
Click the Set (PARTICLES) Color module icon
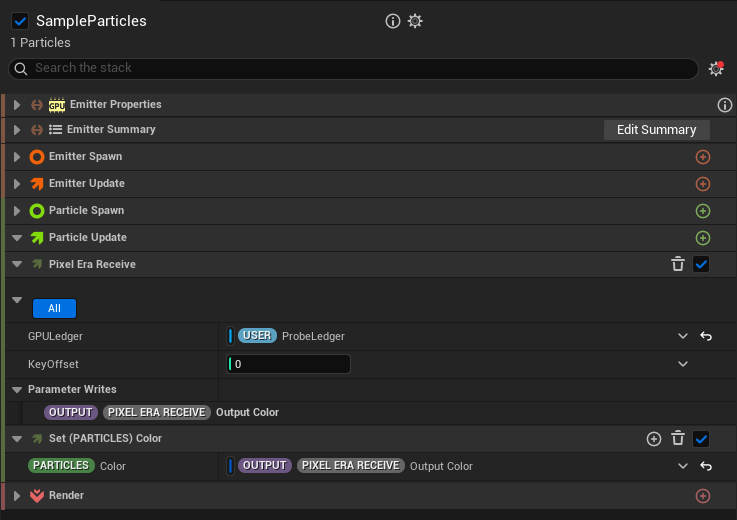(37, 439)
